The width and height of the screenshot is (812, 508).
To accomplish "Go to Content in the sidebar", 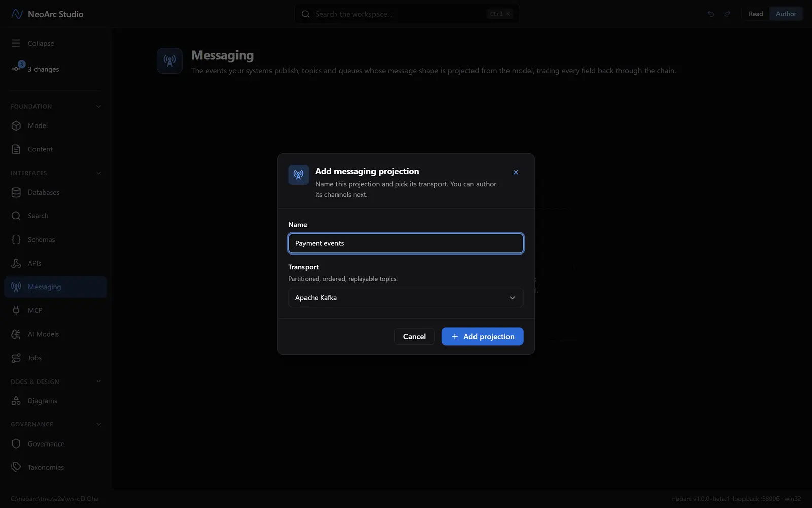I will coord(55,149).
